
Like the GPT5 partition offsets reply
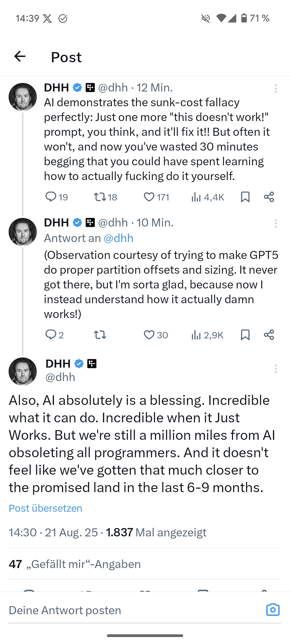coord(149,335)
